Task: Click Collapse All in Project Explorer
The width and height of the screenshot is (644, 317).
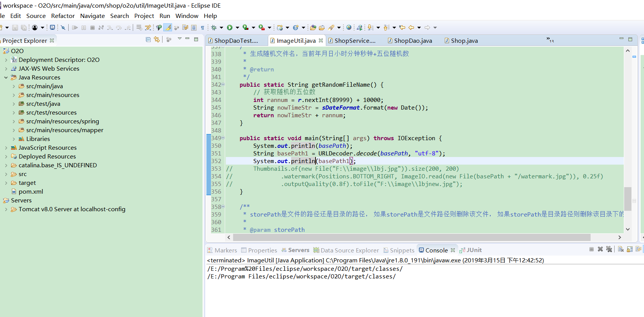Action: tap(148, 39)
